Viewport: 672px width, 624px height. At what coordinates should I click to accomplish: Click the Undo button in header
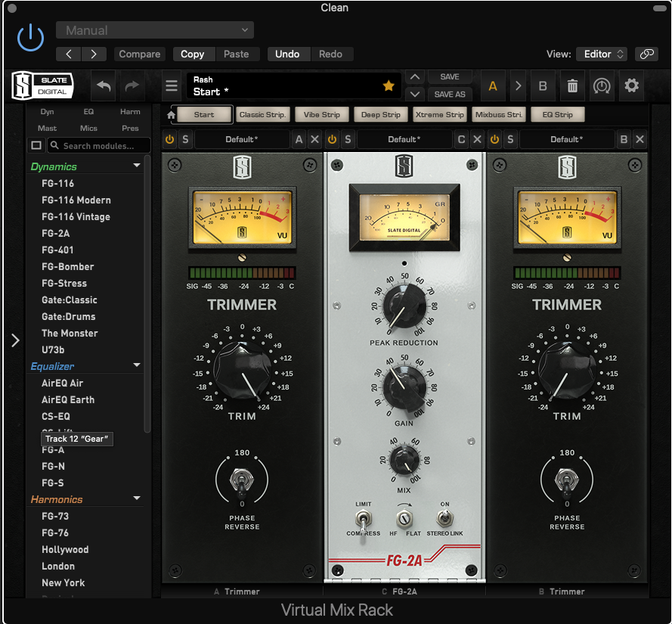[287, 54]
